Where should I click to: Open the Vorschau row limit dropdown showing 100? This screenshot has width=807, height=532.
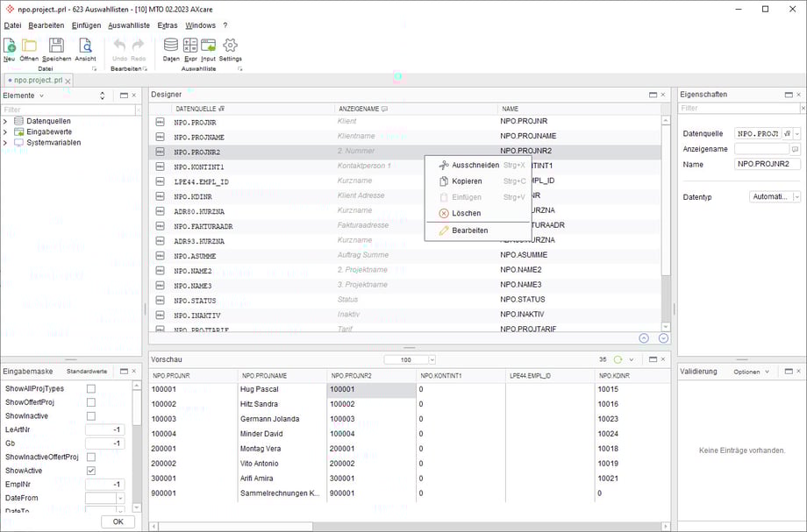click(x=432, y=360)
